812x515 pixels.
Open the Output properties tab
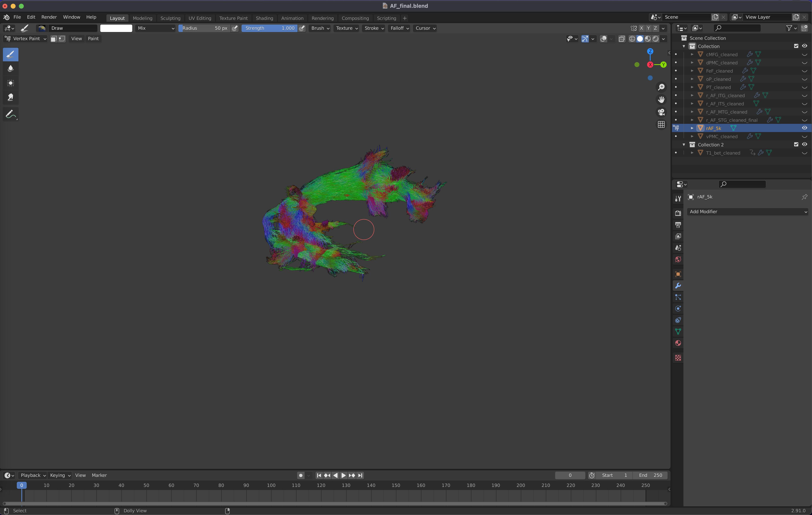pos(678,225)
